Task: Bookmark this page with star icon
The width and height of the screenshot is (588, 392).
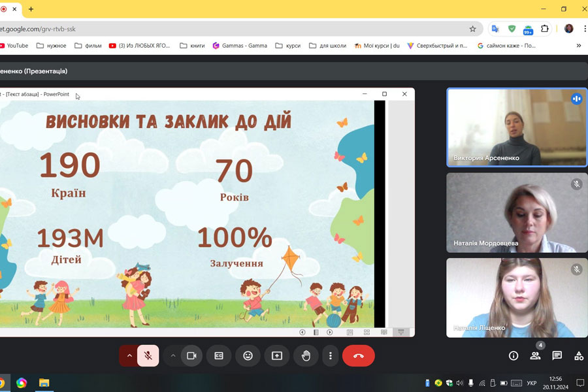Action: (472, 29)
